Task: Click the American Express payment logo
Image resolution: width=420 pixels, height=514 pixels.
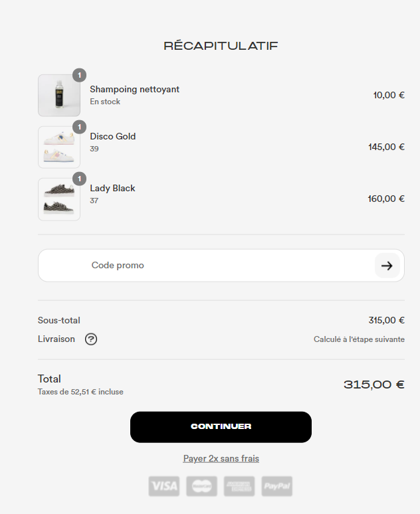Action: point(239,486)
